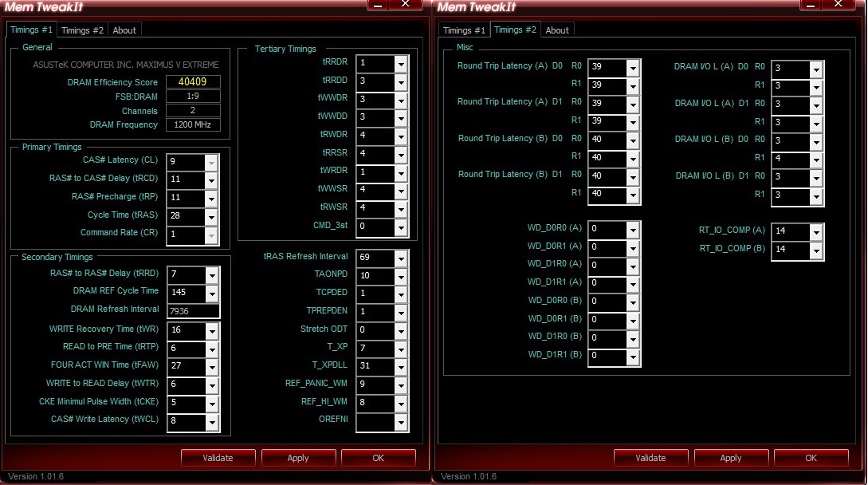Click Validate button in left window
Screen dimensions: 868x485
click(218, 458)
